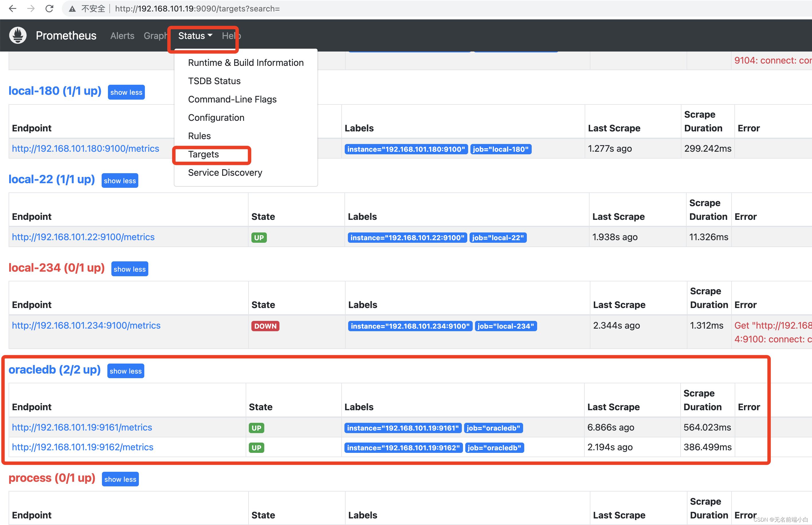The image size is (812, 525).
Task: Click UP badge on the 9161 row
Action: click(x=256, y=428)
